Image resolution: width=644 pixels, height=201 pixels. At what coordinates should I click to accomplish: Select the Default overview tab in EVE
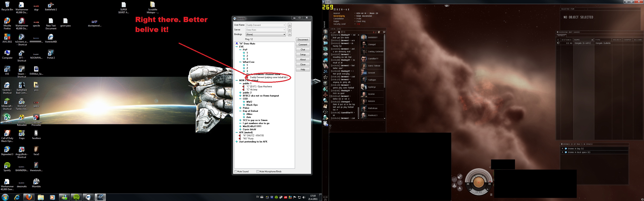tap(562, 36)
